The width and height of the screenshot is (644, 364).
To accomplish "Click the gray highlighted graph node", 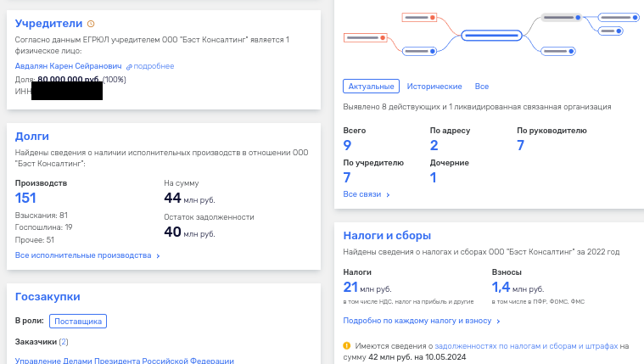I will (x=562, y=17).
